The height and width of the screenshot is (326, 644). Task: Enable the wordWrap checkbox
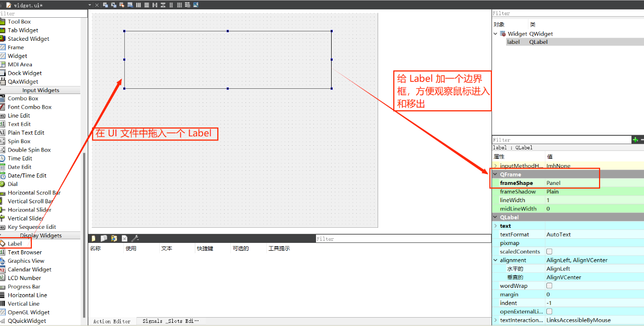pos(549,286)
